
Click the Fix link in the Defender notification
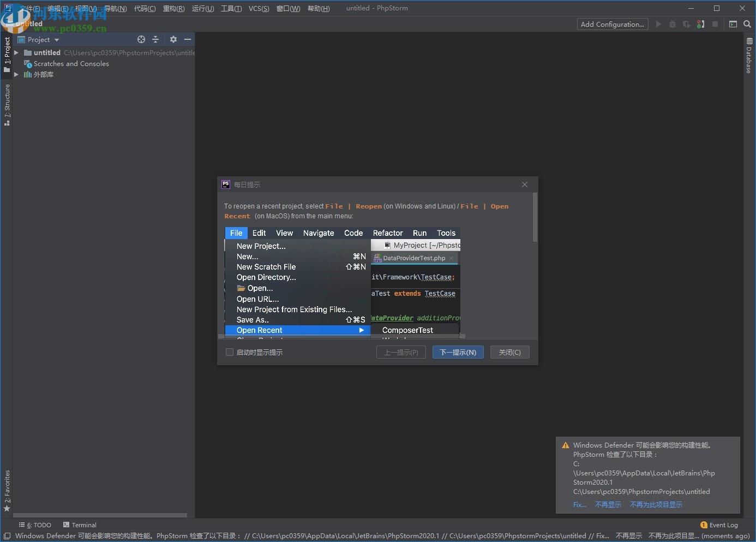[x=579, y=504]
